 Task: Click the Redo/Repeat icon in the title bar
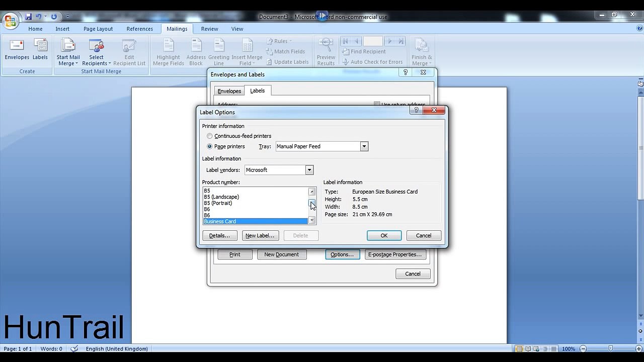point(54,17)
